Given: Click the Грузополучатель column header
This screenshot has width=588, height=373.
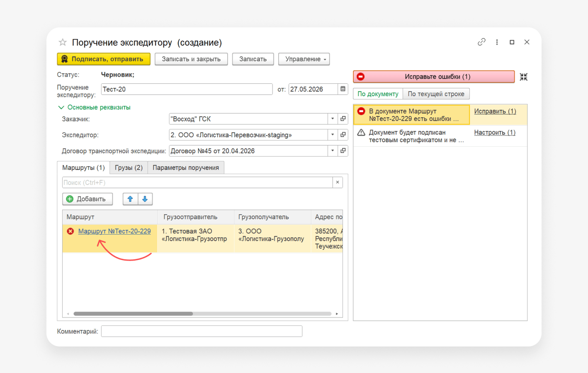Looking at the screenshot, I should (x=272, y=217).
